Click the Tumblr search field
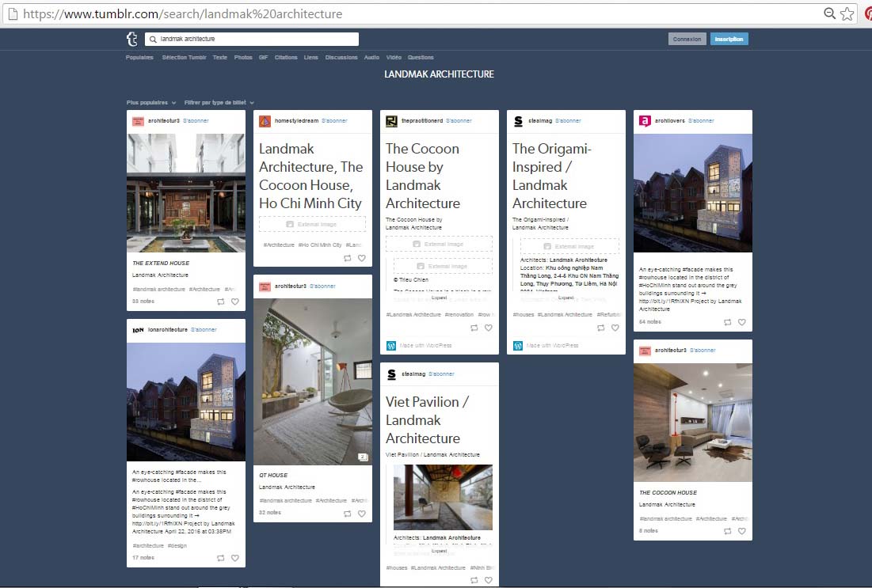The image size is (872, 588). click(252, 39)
